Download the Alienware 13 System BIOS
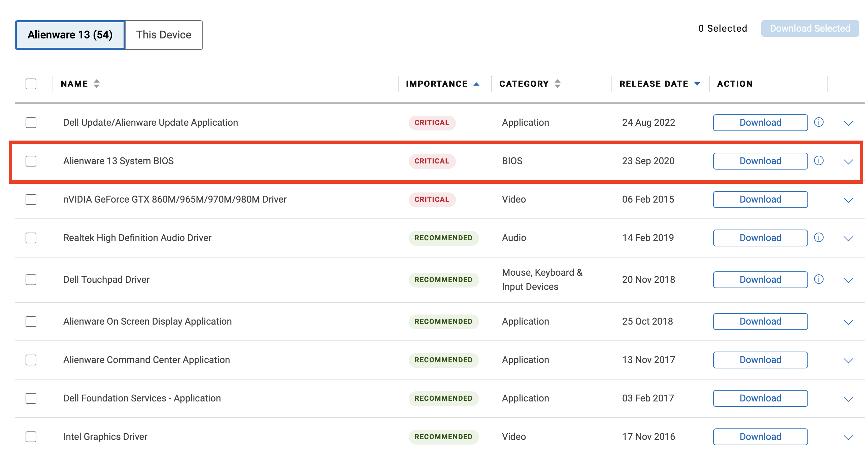 [760, 161]
